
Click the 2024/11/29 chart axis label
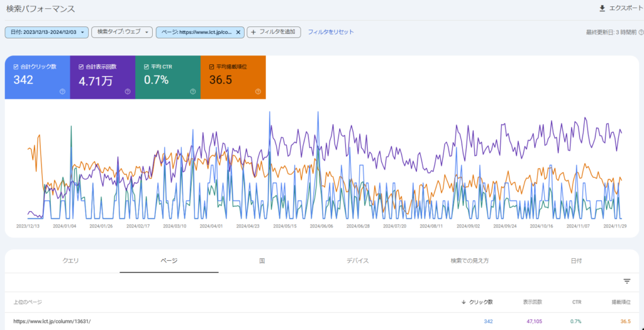[x=615, y=226]
